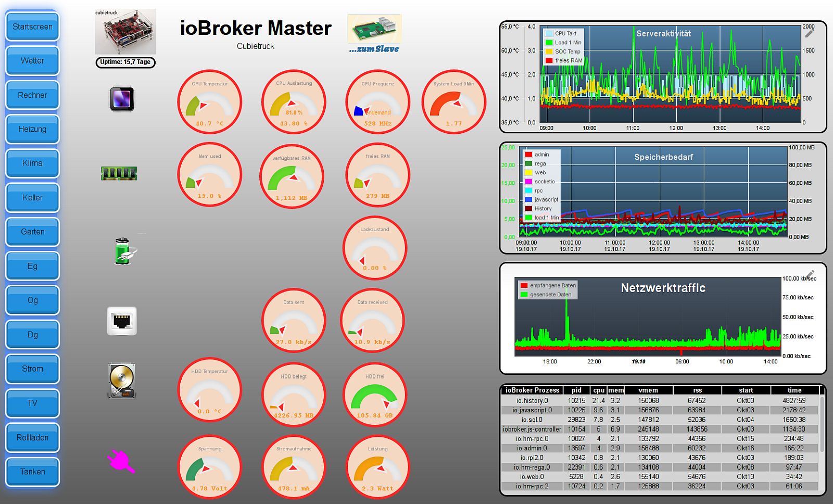The height and width of the screenshot is (504, 833).
Task: Click the edit pencil on Netzwerktraffic chart
Action: [810, 274]
